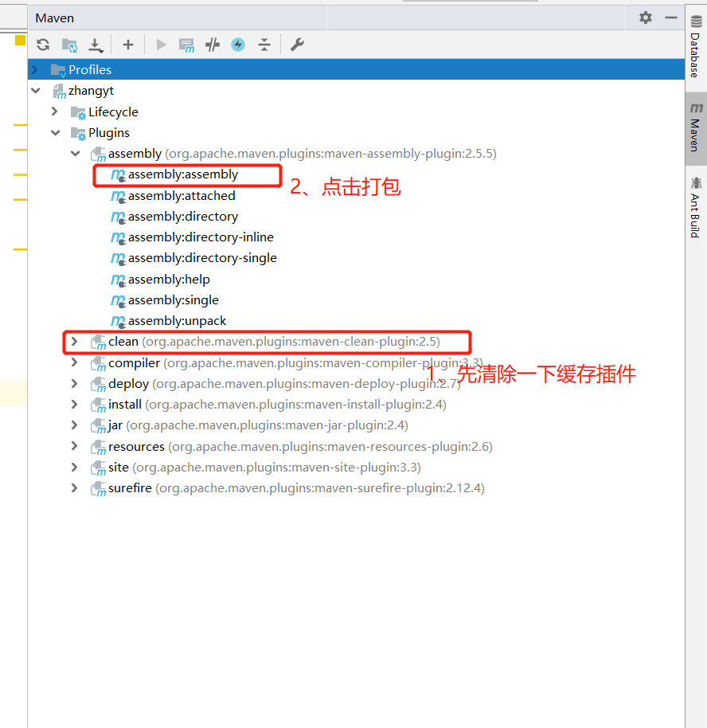The width and height of the screenshot is (707, 728).
Task: Expand the surefire plugin node
Action: (74, 488)
